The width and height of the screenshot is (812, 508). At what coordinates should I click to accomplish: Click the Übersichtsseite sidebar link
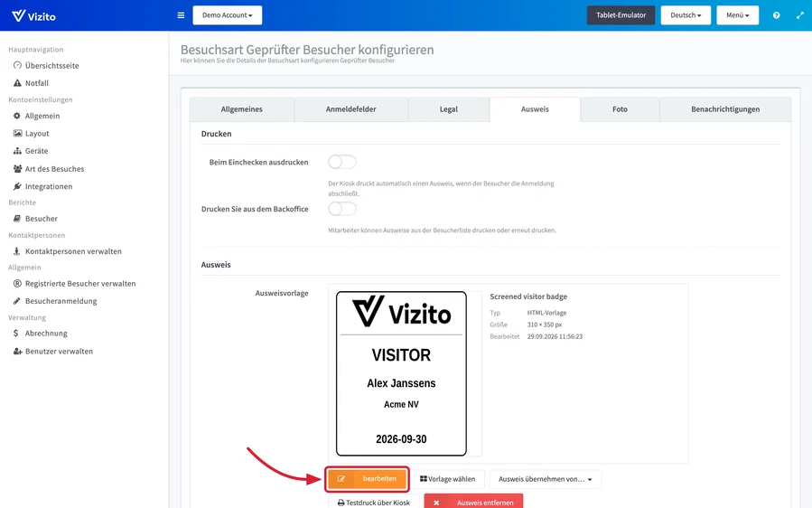(51, 65)
